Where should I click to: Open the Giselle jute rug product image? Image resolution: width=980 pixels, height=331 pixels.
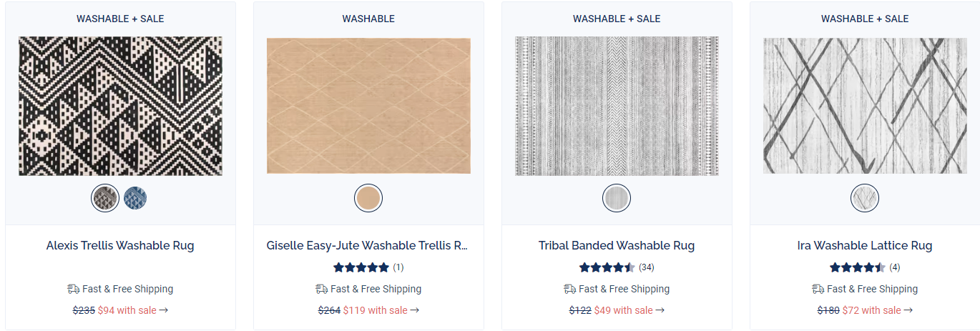pos(368,107)
